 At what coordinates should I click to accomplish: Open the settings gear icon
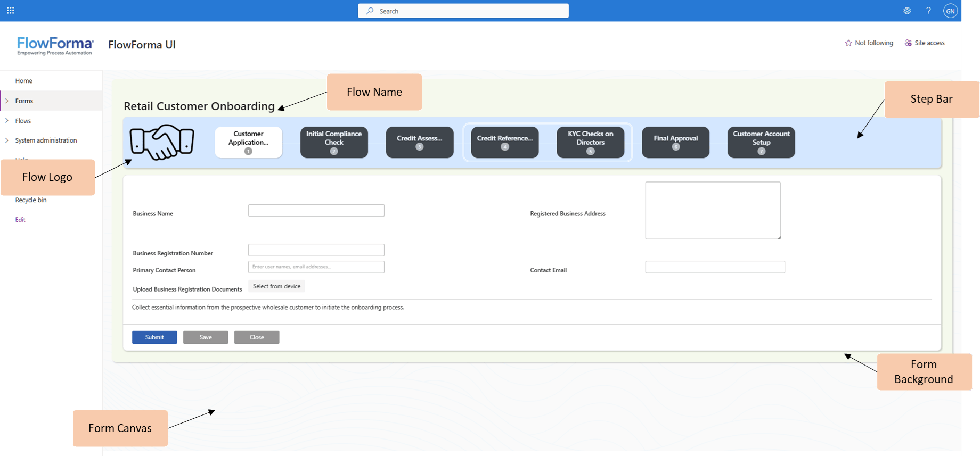907,11
